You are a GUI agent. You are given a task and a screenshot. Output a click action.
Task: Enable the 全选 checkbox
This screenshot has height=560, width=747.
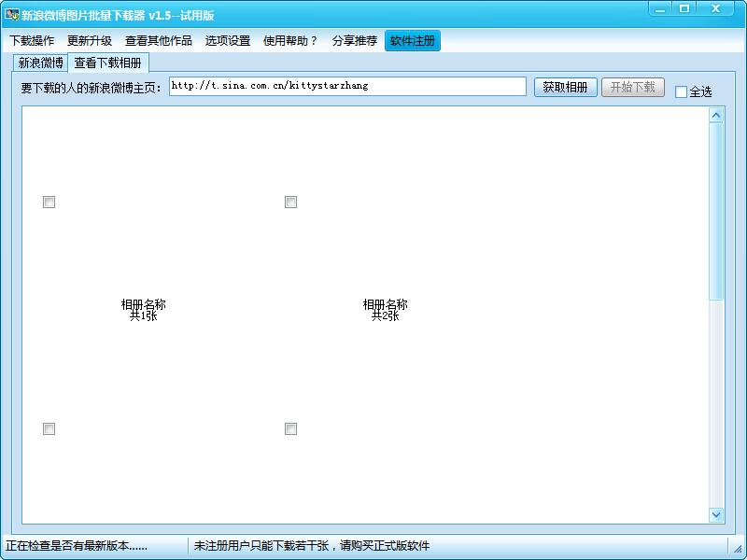682,91
